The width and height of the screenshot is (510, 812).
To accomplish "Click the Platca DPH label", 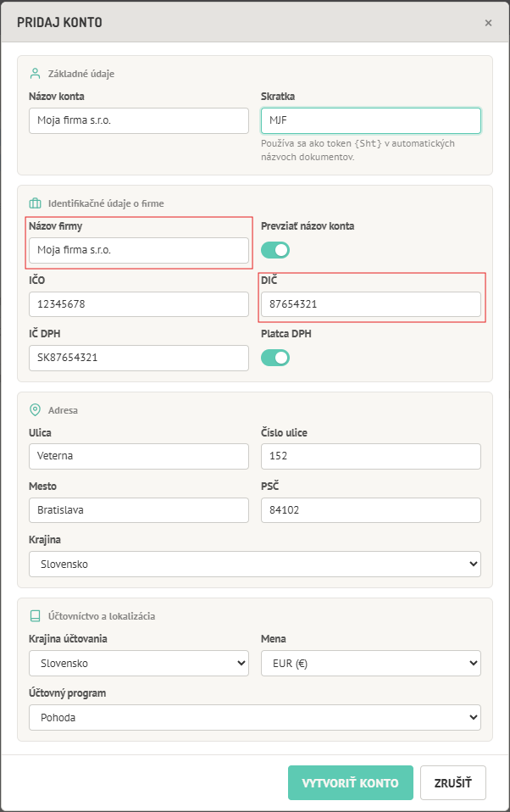I will point(286,333).
